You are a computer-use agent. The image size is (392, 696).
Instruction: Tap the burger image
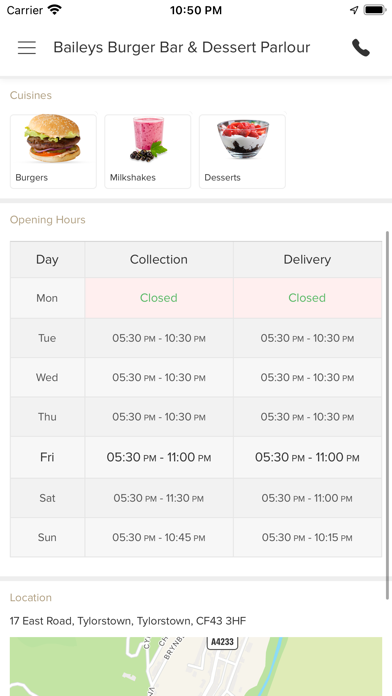(53, 138)
